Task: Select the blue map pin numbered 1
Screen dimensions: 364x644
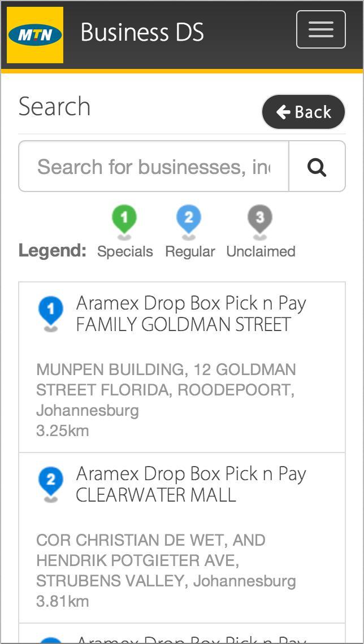Action: click(51, 311)
